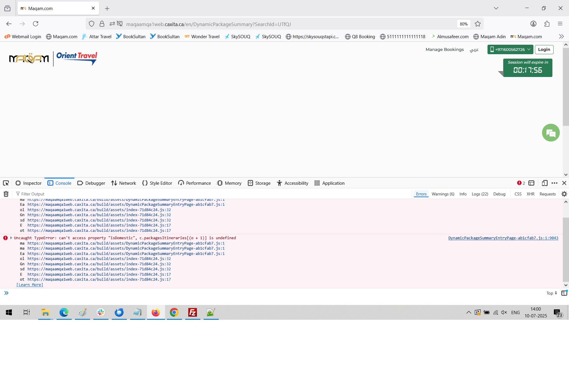
Task: Click the 80% zoom level indicator
Action: pyautogui.click(x=463, y=24)
